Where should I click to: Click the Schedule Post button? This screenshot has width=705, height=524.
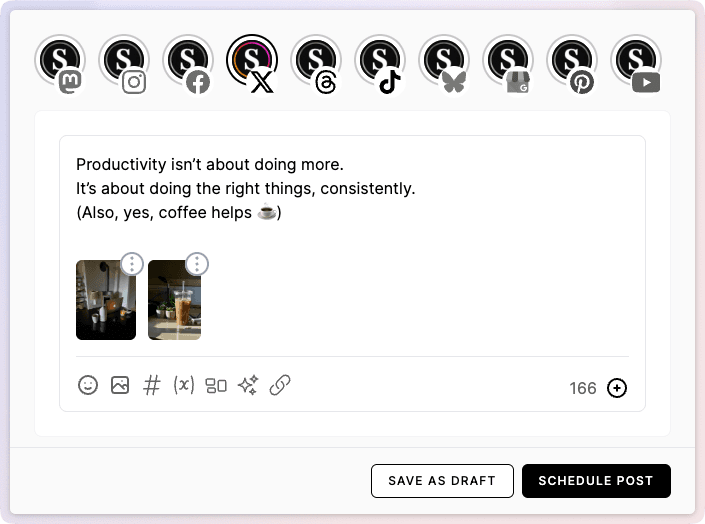click(x=596, y=481)
